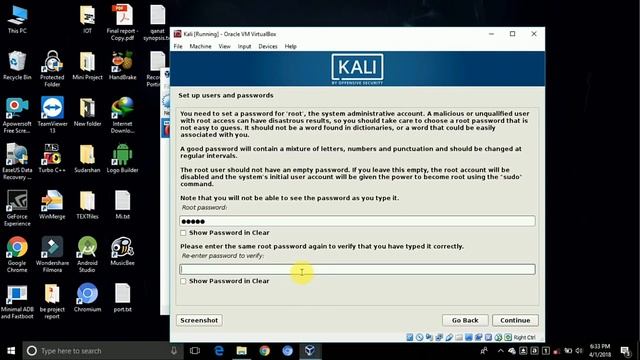The image size is (640, 360).
Task: Click the KALI logo banner
Action: [357, 69]
